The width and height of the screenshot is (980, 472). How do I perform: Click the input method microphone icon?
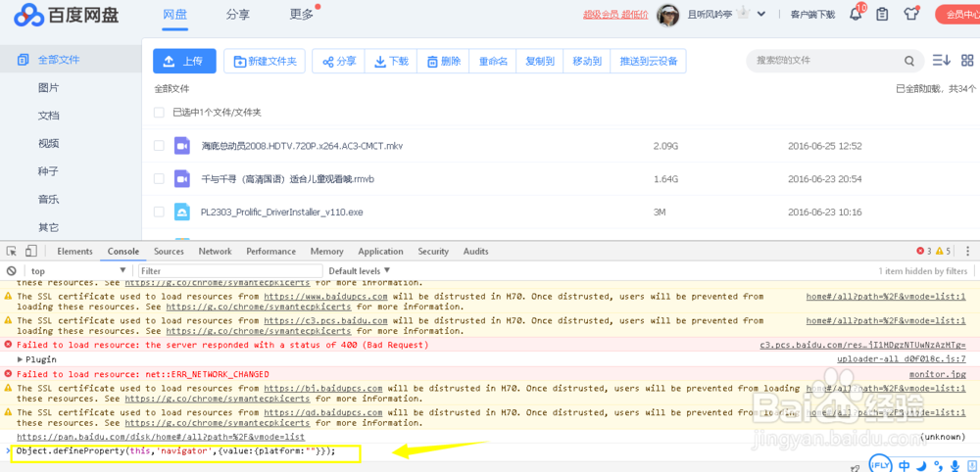coord(955,466)
